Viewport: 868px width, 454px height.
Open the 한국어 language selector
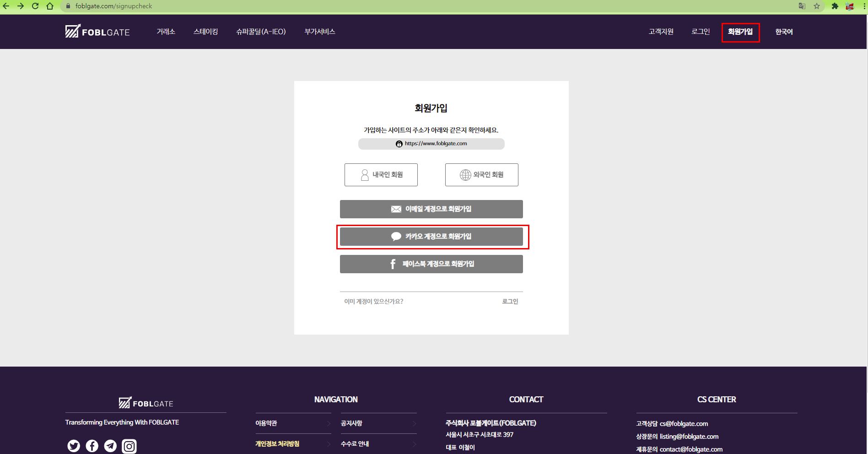784,32
